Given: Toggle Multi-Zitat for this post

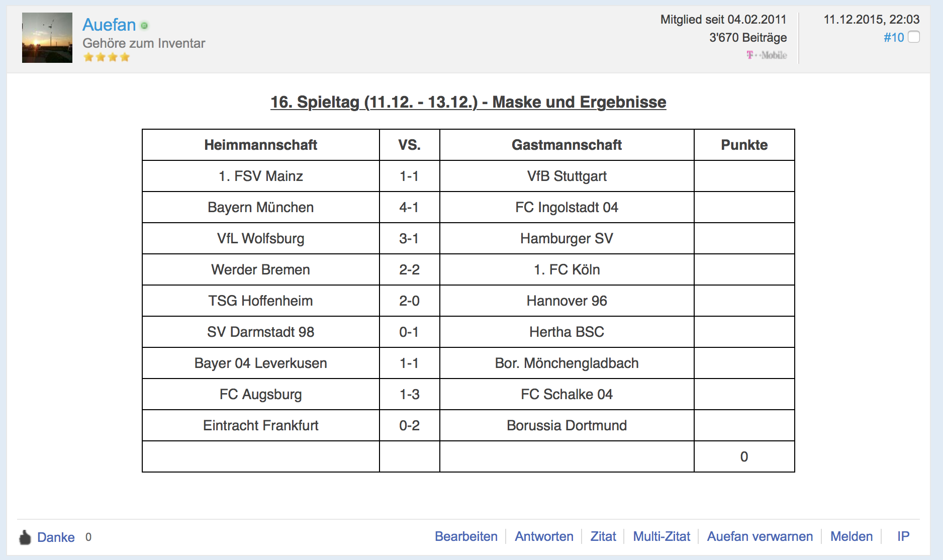Looking at the screenshot, I should coord(662,536).
